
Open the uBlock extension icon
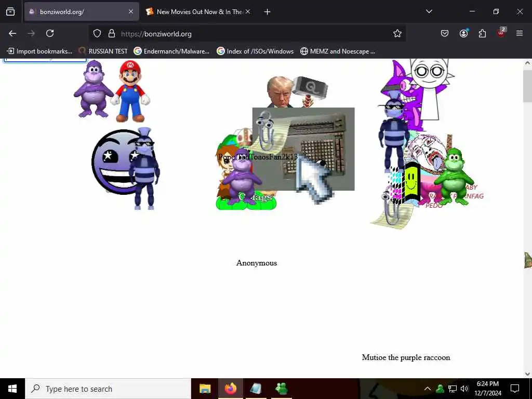pyautogui.click(x=501, y=33)
